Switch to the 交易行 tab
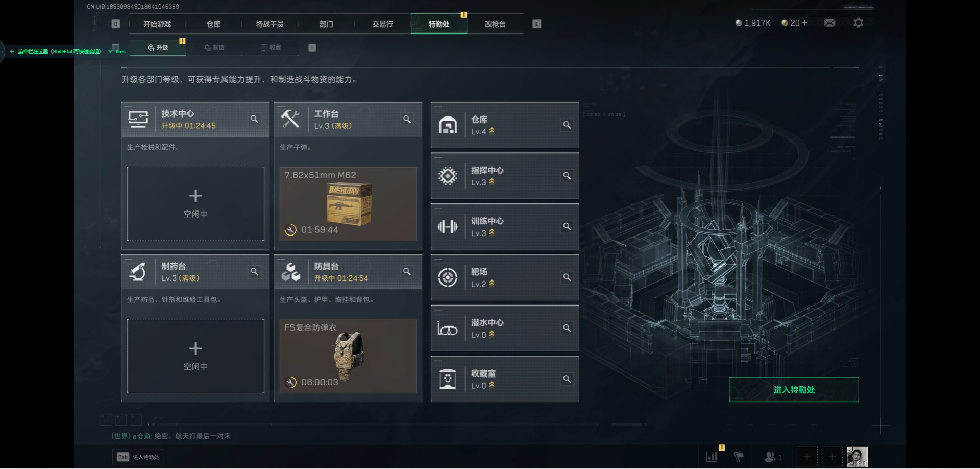The height and width of the screenshot is (469, 980). click(x=382, y=24)
